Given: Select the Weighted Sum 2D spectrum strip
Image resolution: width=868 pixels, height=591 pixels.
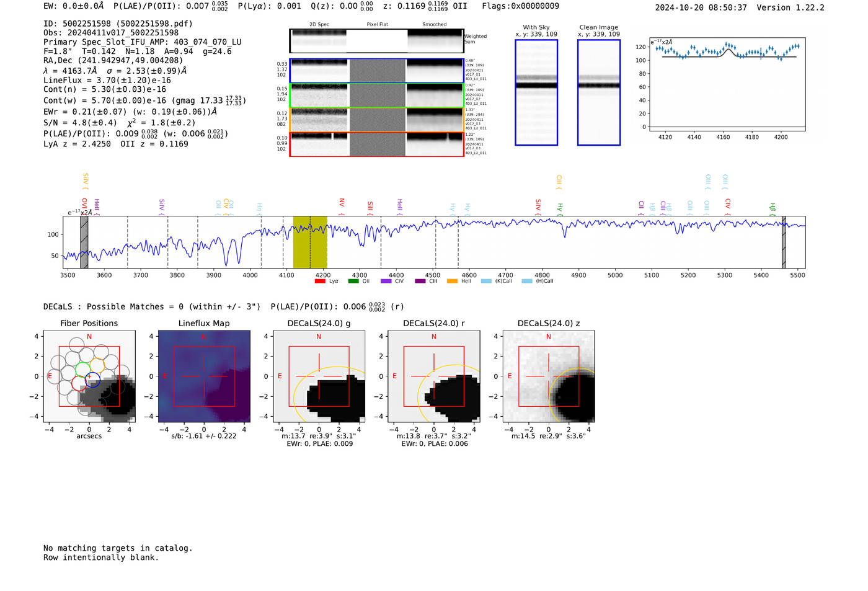Looking at the screenshot, I should pyautogui.click(x=376, y=41).
